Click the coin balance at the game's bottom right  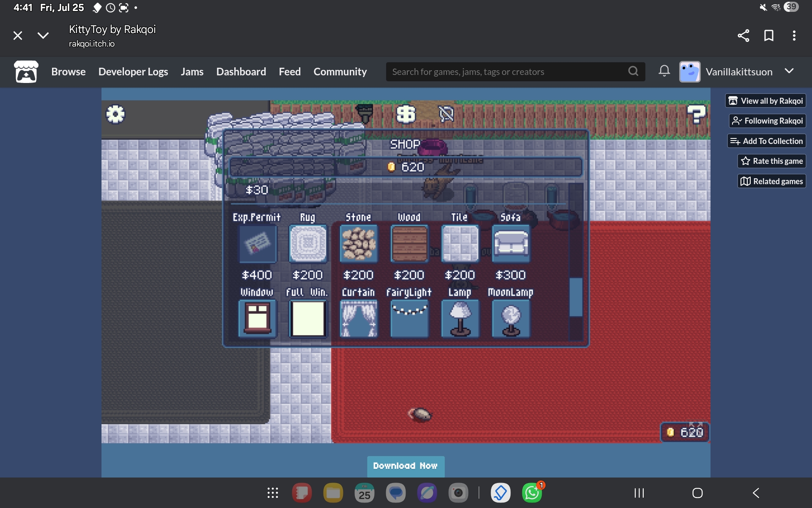685,432
